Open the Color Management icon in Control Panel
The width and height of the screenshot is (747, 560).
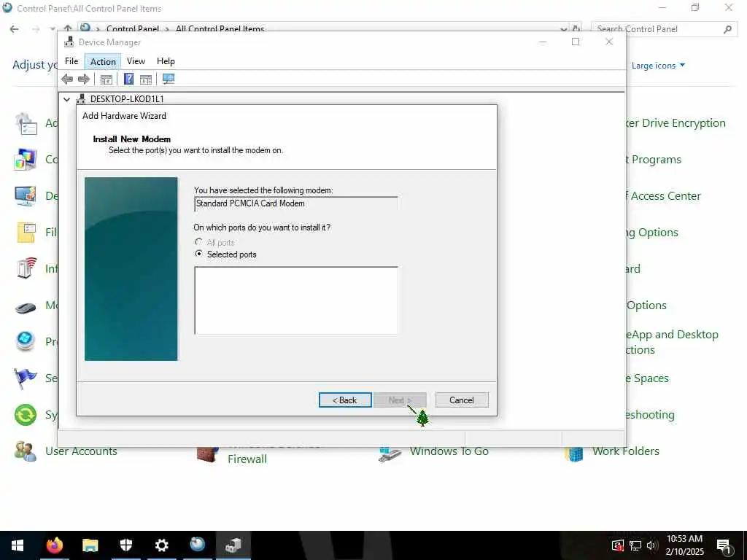tap(26, 160)
